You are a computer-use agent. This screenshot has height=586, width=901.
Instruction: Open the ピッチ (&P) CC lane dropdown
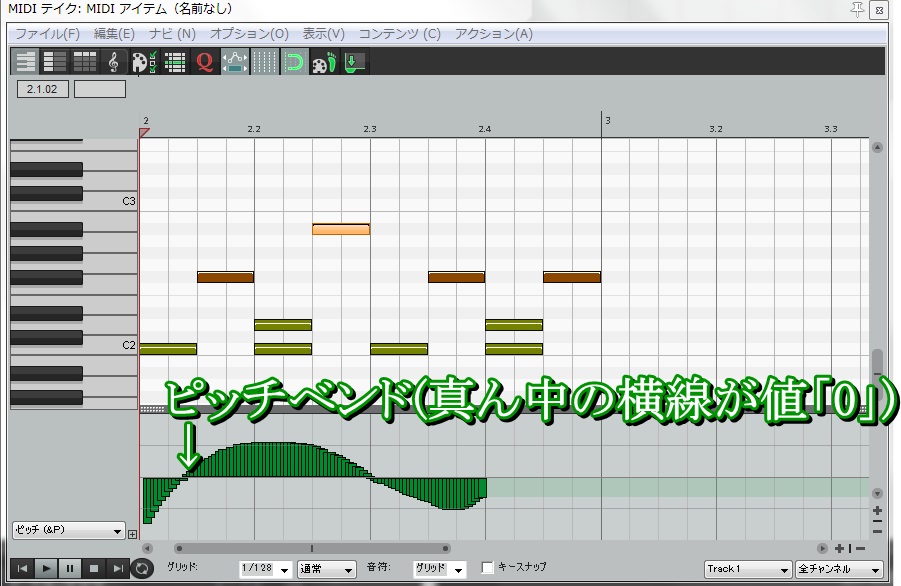[68, 530]
